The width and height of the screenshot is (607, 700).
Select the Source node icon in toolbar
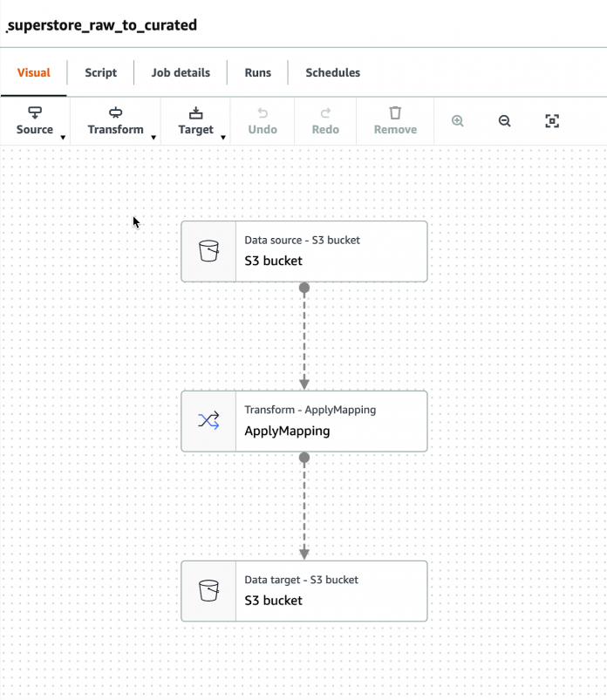pos(35,113)
